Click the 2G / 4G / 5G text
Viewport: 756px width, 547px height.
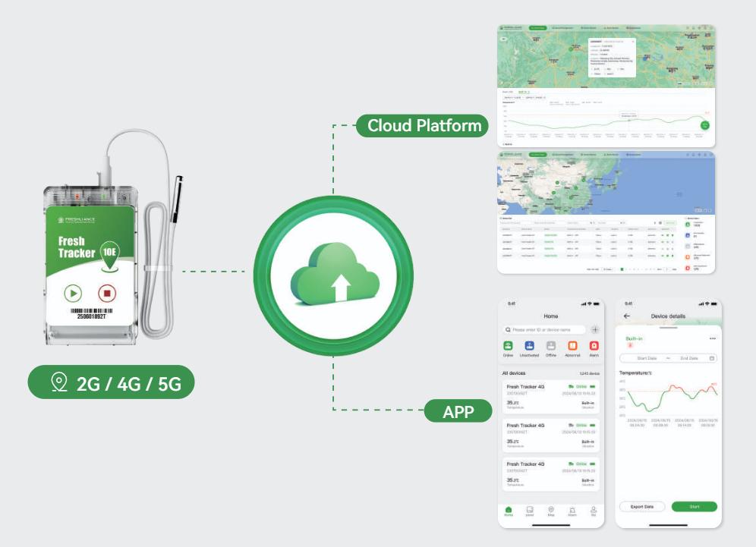[129, 384]
